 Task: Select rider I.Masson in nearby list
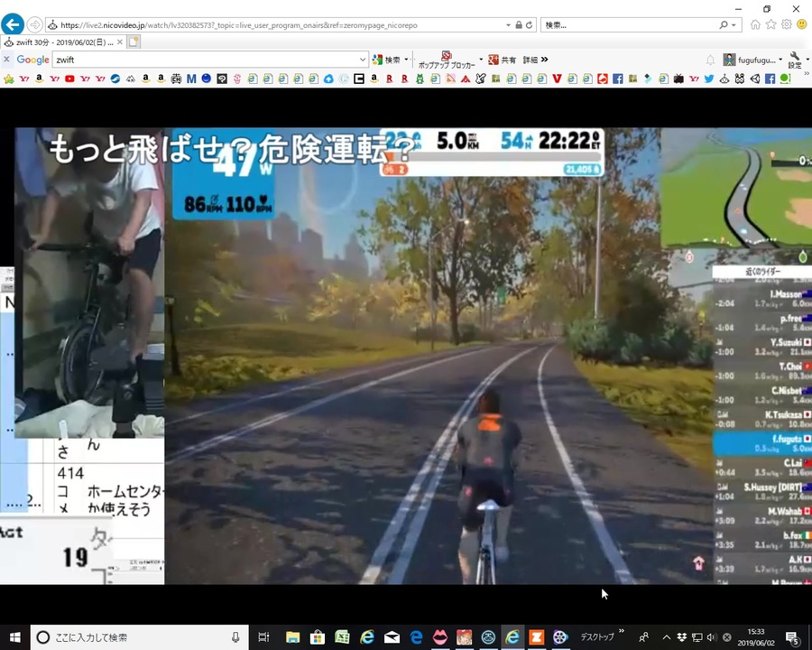(762, 299)
